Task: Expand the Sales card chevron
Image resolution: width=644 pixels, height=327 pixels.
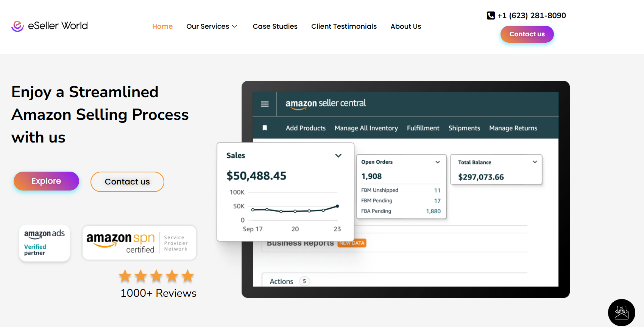Action: pyautogui.click(x=338, y=155)
